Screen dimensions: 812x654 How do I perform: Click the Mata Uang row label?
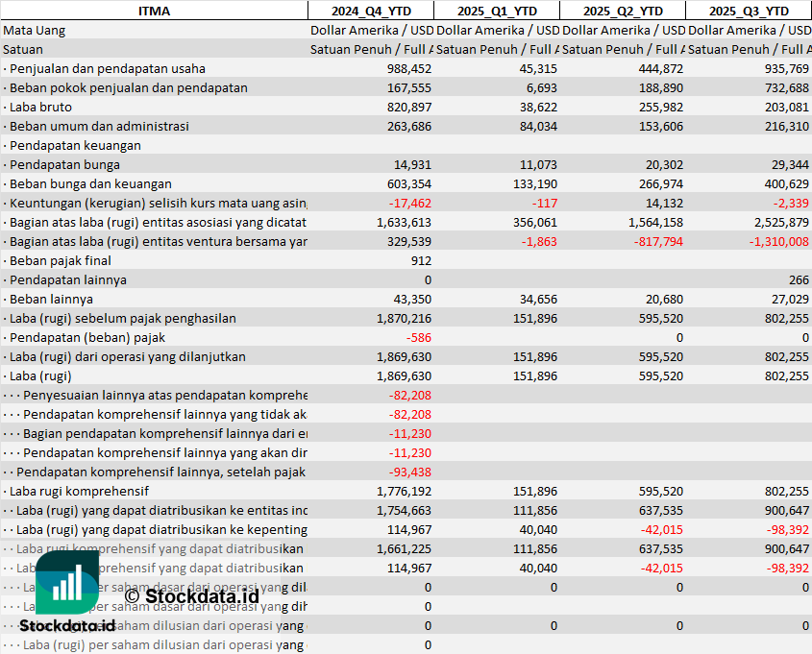click(35, 31)
